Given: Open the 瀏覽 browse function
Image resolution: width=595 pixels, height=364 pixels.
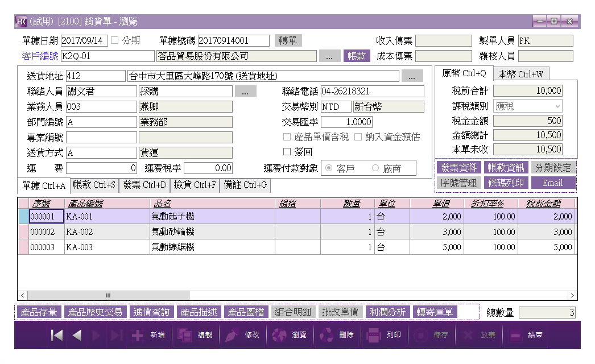Looking at the screenshot, I should tap(290, 335).
